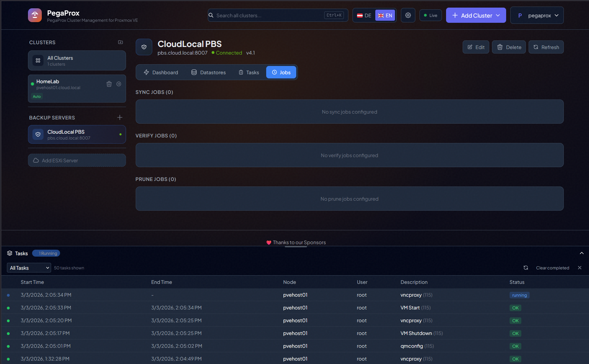Click the OK status for VM Start

[515, 308]
